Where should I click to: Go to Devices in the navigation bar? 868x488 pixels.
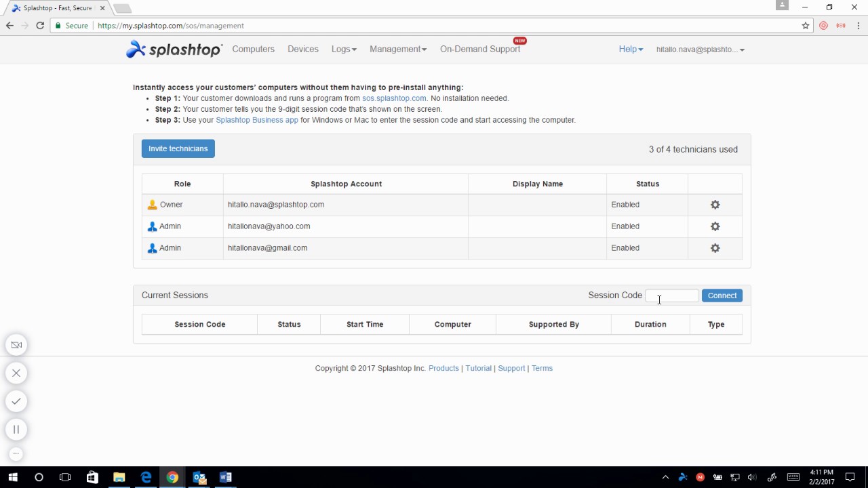pos(302,49)
